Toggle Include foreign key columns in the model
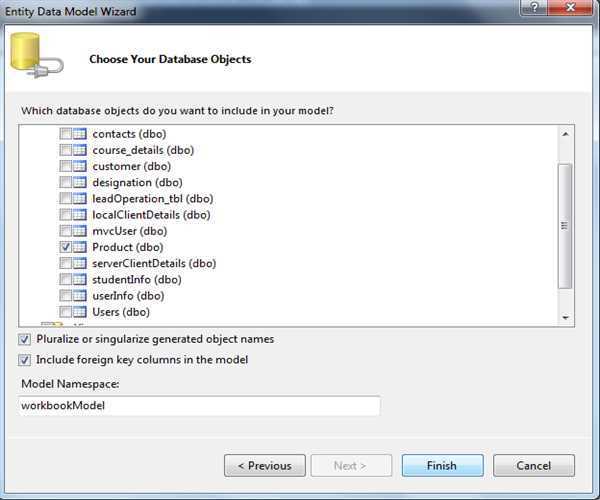Screen dimensions: 600x500 25,360
